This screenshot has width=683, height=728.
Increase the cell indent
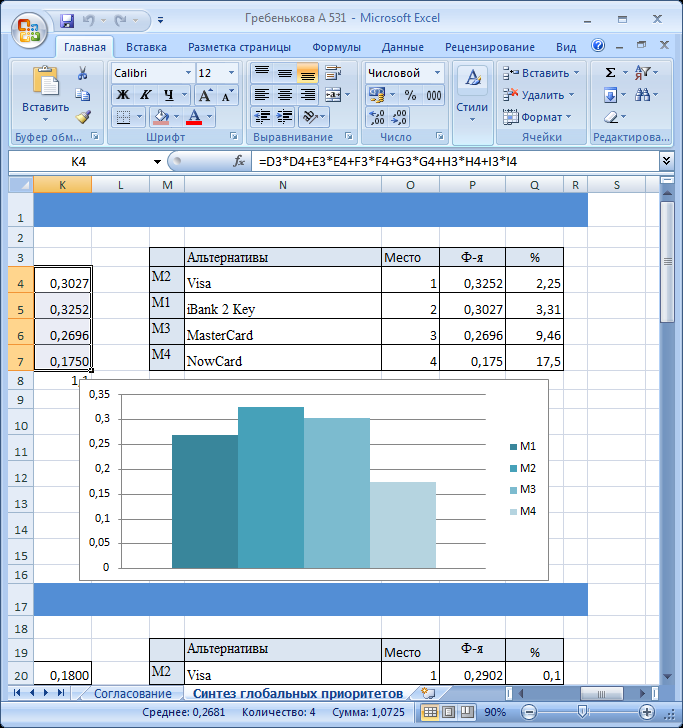click(x=285, y=117)
